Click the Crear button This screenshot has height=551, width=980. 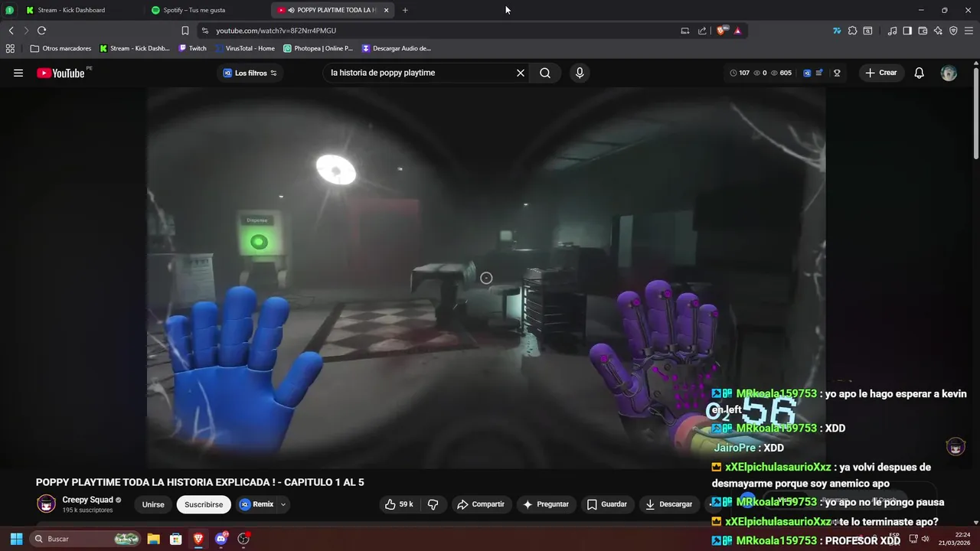pos(880,73)
